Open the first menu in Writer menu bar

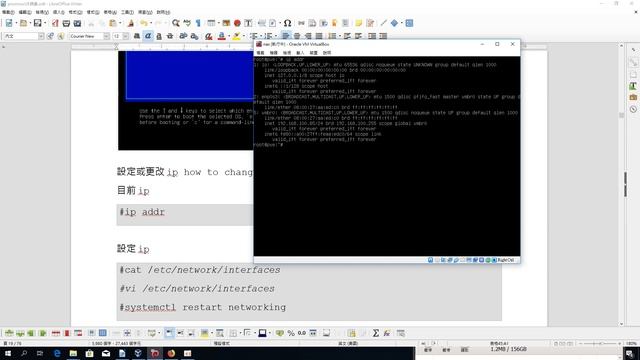(8, 12)
